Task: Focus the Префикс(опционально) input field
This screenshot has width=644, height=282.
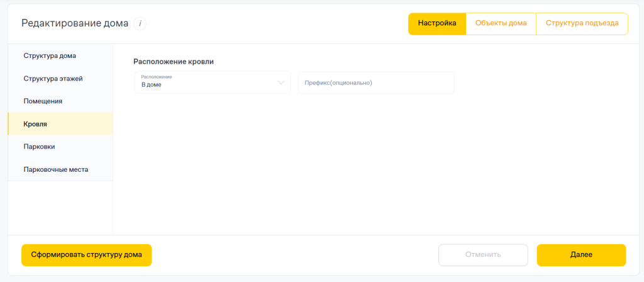Action: pos(376,82)
